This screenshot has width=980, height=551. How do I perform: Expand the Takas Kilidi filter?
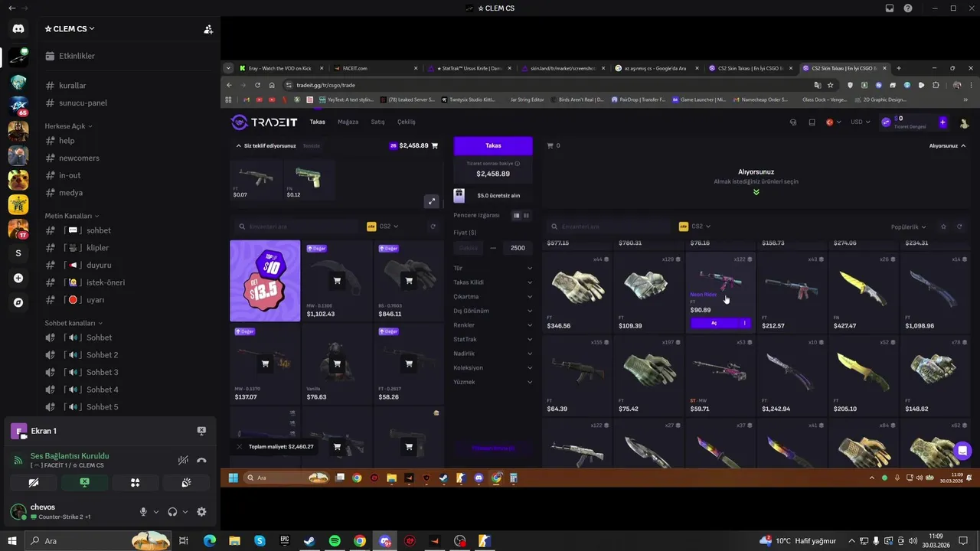pos(493,282)
